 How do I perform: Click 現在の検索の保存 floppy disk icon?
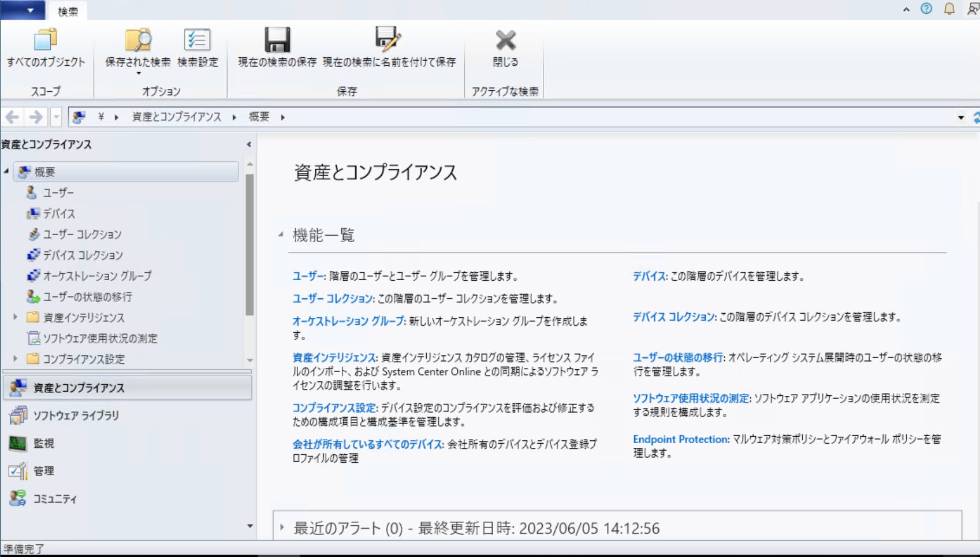click(x=277, y=40)
